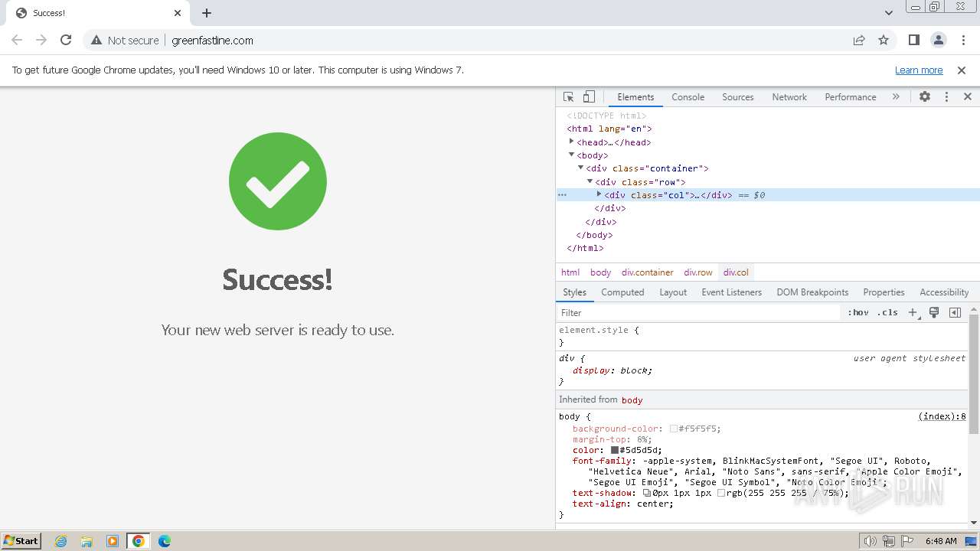Open the Windows Start menu
Image resolution: width=980 pixels, height=551 pixels.
click(21, 540)
